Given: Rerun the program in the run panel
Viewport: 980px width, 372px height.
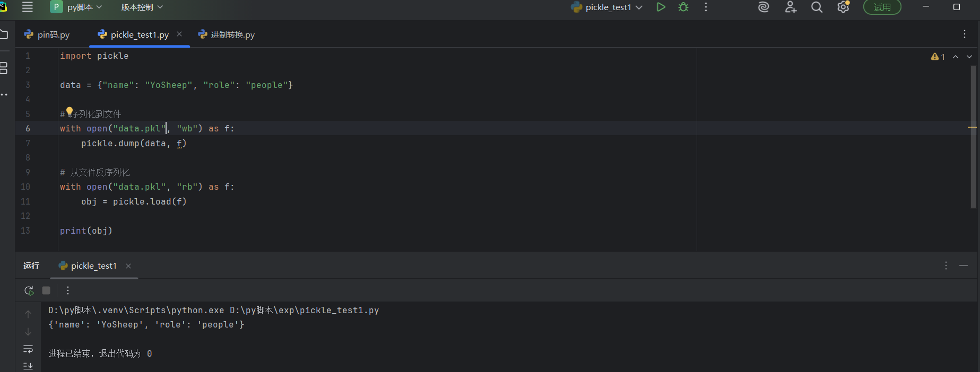Looking at the screenshot, I should click(29, 290).
